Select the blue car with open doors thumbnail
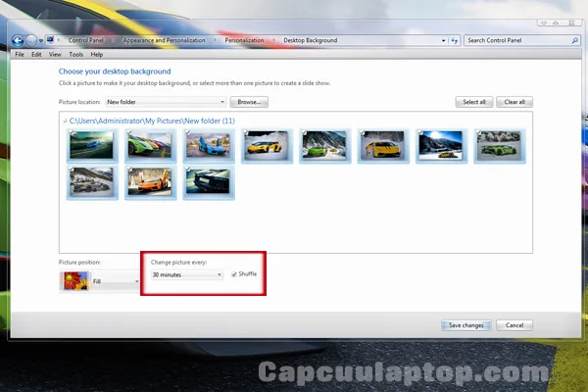This screenshot has height=392, width=588. (209, 146)
